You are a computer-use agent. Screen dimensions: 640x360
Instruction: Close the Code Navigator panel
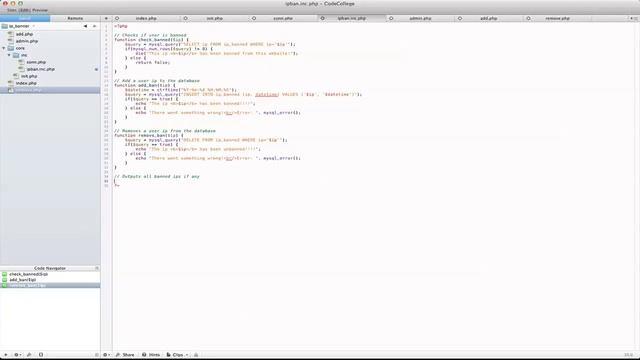(x=97, y=268)
